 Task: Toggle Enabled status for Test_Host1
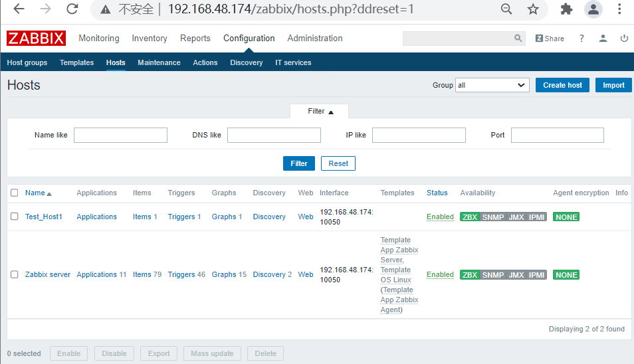(x=440, y=217)
